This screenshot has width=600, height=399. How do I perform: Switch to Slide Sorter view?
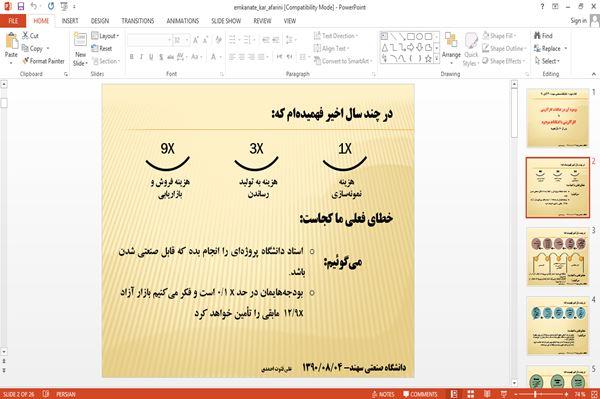[470, 394]
